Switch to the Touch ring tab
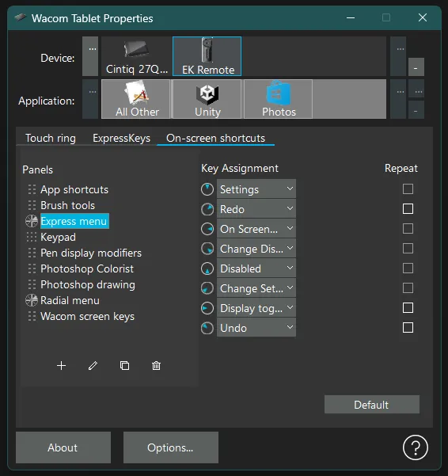This screenshot has width=448, height=476. click(x=51, y=138)
